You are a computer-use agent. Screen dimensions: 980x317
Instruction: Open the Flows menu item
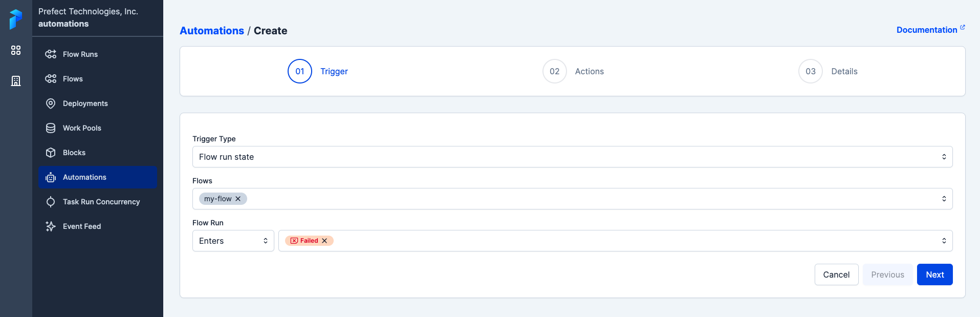click(x=98, y=79)
